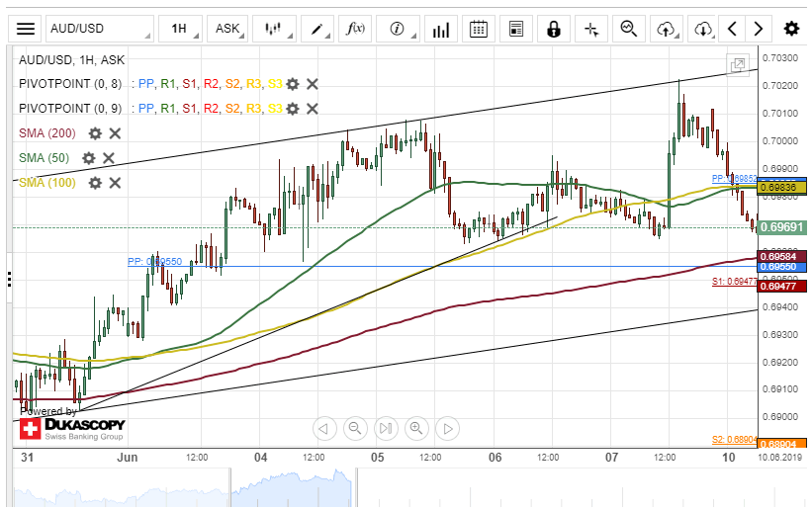The height and width of the screenshot is (510, 812).
Task: Open the hamburger main menu
Action: 26,29
